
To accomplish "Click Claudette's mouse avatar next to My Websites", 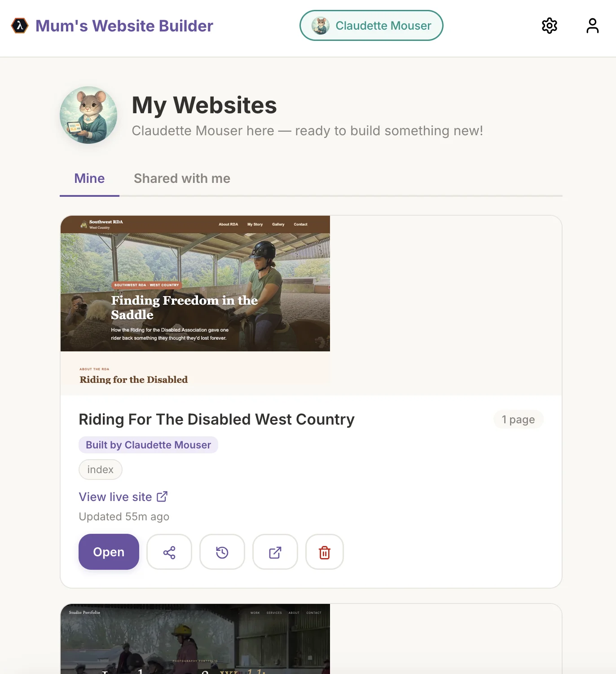I will pyautogui.click(x=88, y=115).
